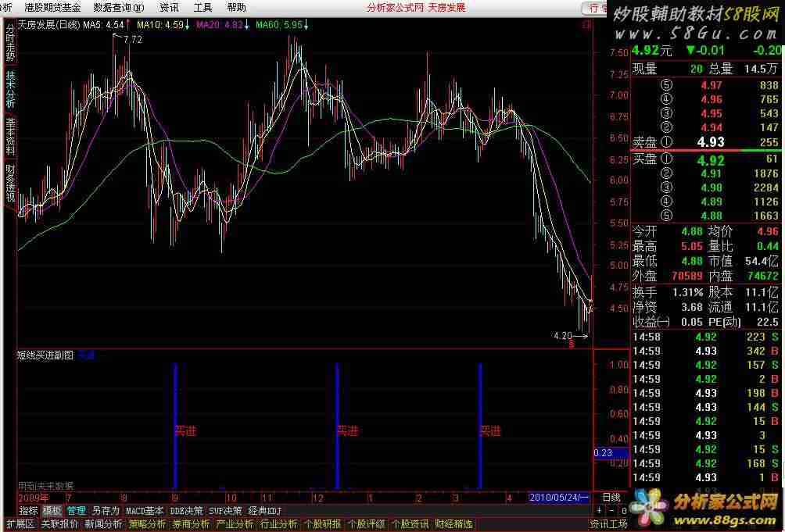Select the SUP决策 template tab
This screenshot has height=532, width=785.
coord(225,511)
